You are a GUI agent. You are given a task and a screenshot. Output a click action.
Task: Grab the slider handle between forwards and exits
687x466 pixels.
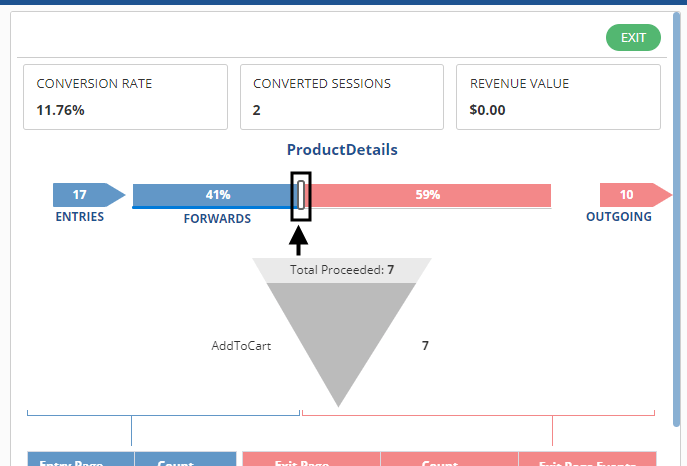301,195
